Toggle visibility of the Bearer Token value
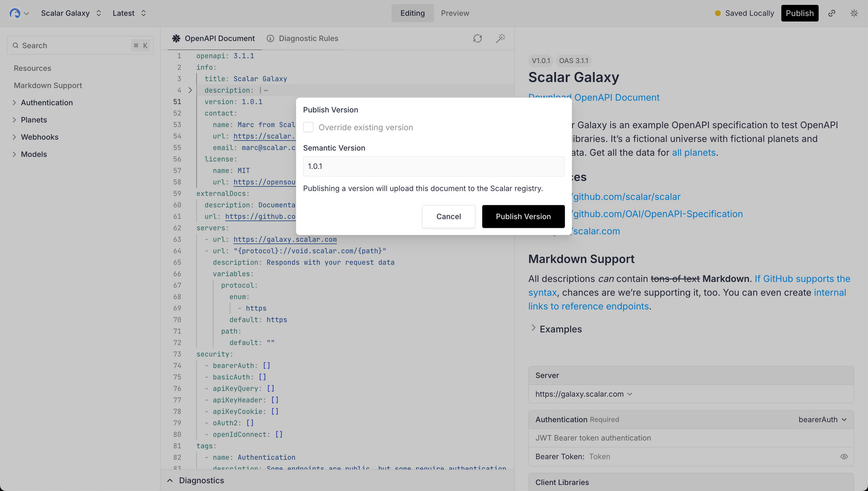Image resolution: width=868 pixels, height=491 pixels. click(x=844, y=456)
